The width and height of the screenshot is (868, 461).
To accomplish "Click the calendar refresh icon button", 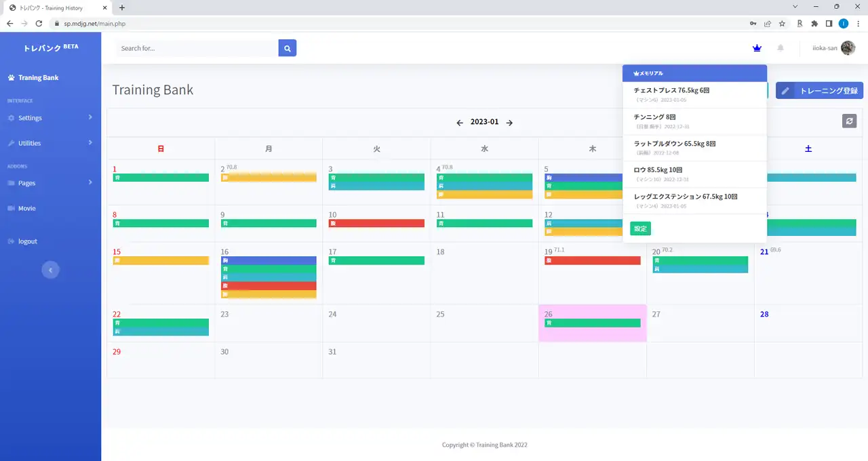I will coord(849,121).
